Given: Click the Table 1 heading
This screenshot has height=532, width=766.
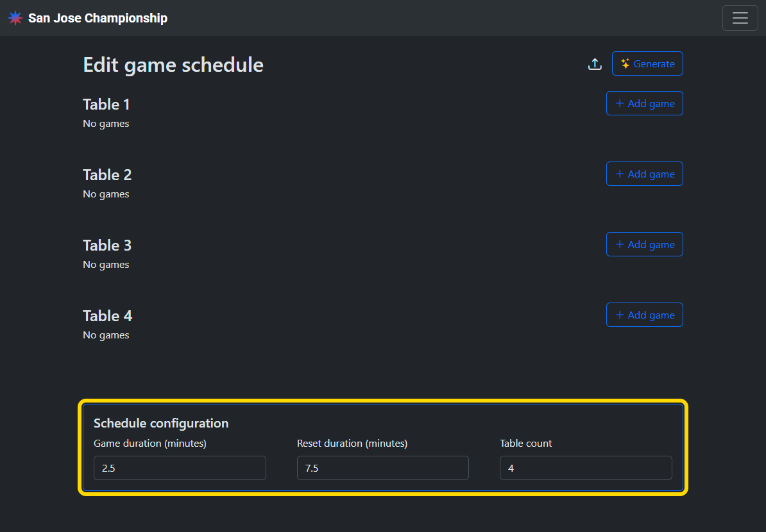Looking at the screenshot, I should [106, 104].
